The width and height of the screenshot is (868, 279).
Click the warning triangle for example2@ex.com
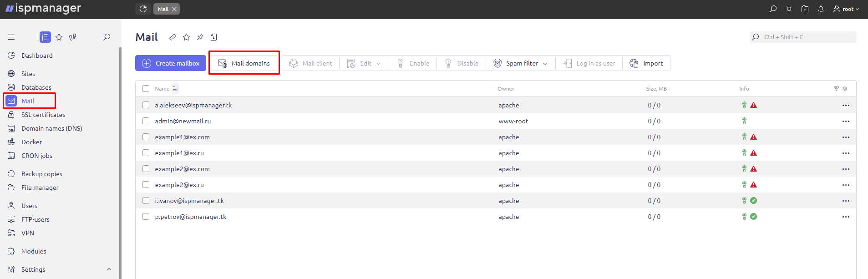[754, 169]
